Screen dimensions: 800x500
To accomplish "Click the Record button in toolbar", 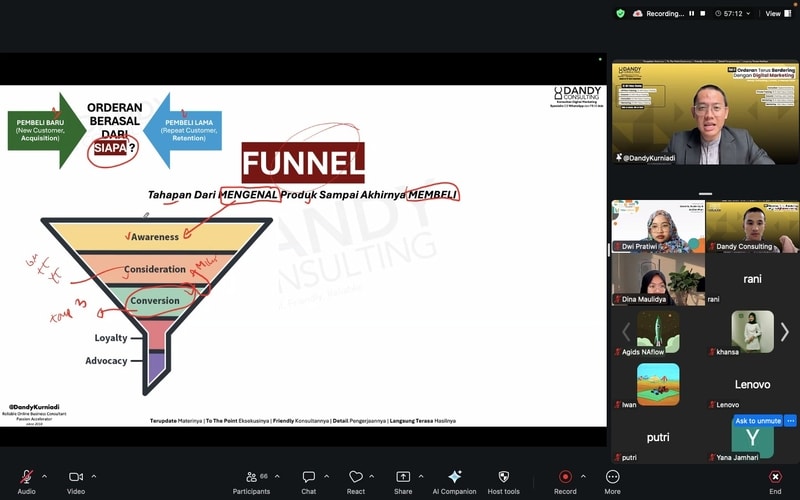I will click(565, 477).
